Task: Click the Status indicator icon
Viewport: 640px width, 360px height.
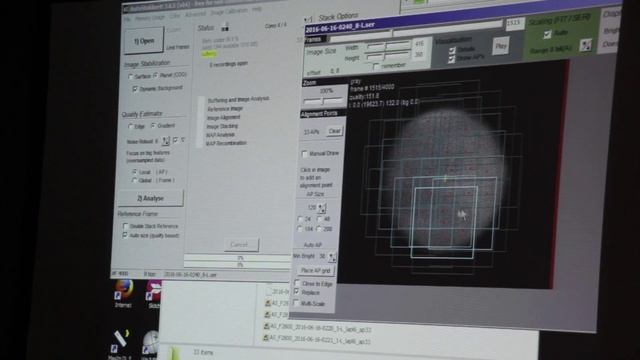Action: point(224,27)
